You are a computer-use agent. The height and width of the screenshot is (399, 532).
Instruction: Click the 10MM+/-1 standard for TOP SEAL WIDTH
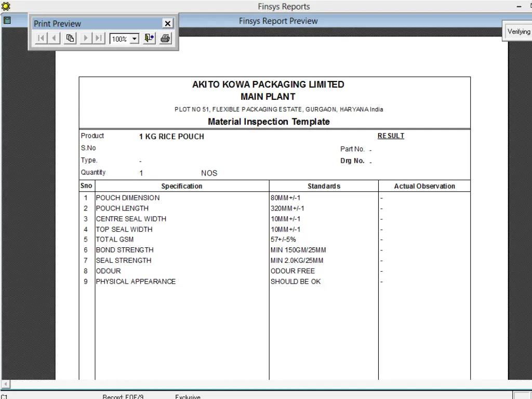[285, 229]
